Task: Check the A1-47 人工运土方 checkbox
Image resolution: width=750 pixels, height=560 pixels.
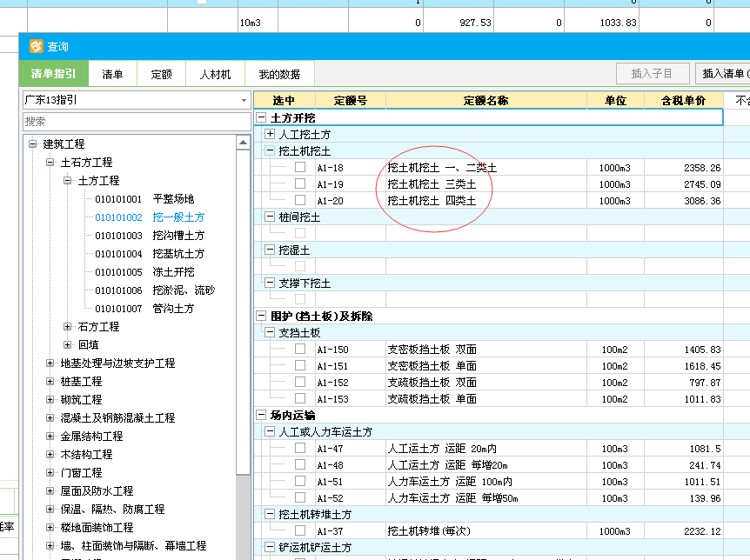Action: 300,448
